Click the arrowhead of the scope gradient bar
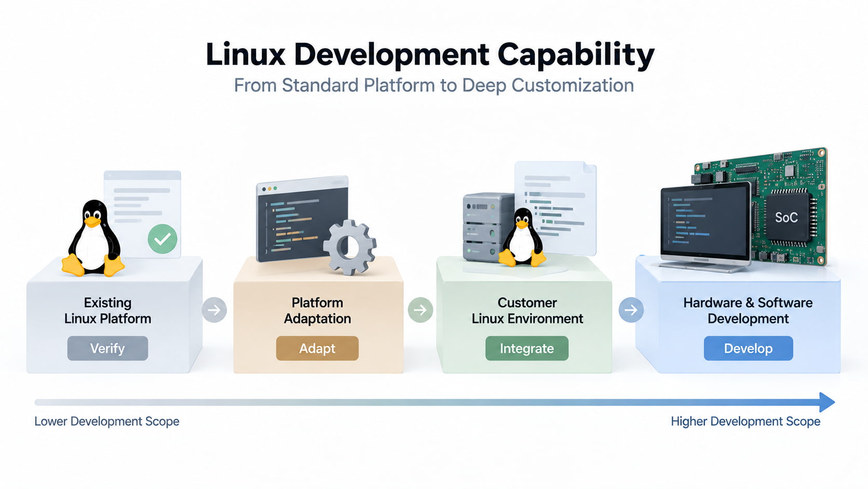This screenshot has width=868, height=489. pyautogui.click(x=826, y=402)
